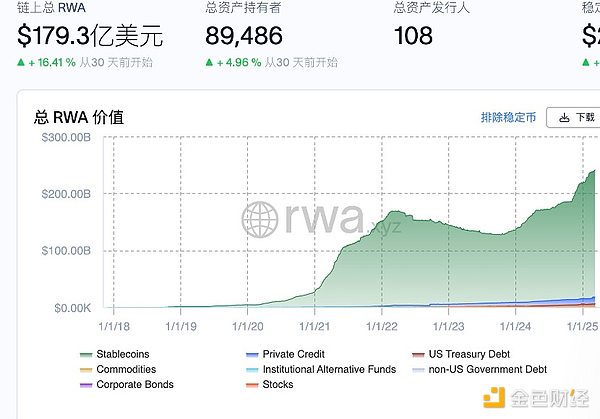600x419 pixels.
Task: Toggle the Private Credit legend series
Action: (291, 354)
